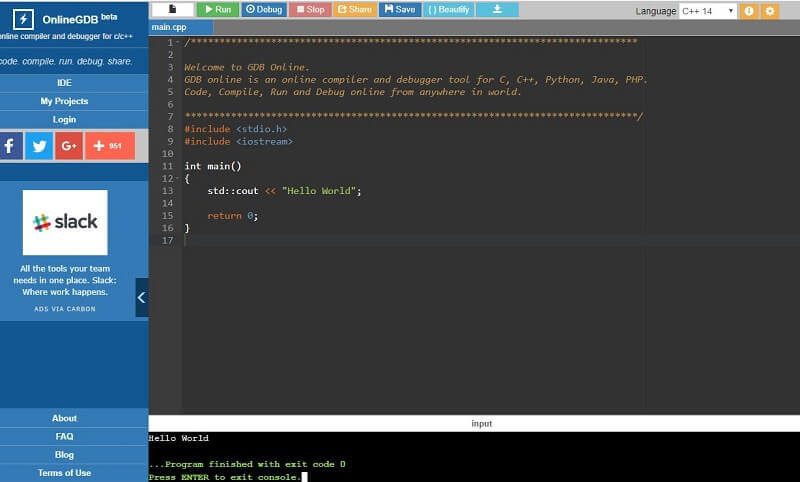Click line number 10 in the gutter
Viewport: 800px width, 482px height.
click(167, 154)
